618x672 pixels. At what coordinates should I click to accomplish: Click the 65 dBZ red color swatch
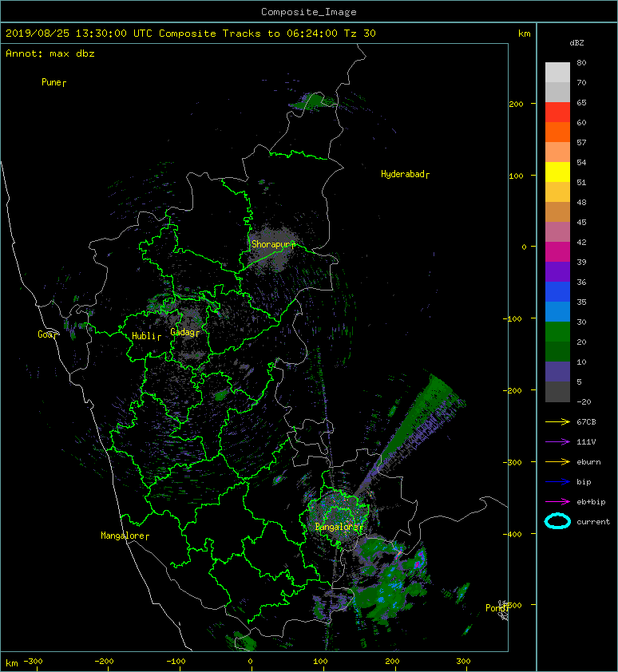(x=557, y=112)
